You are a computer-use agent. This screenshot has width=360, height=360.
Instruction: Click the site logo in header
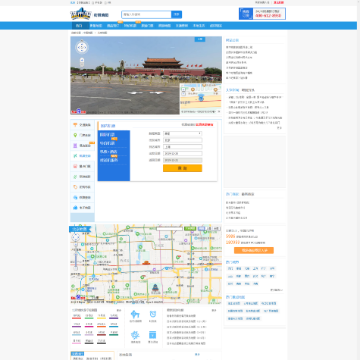(x=80, y=15)
